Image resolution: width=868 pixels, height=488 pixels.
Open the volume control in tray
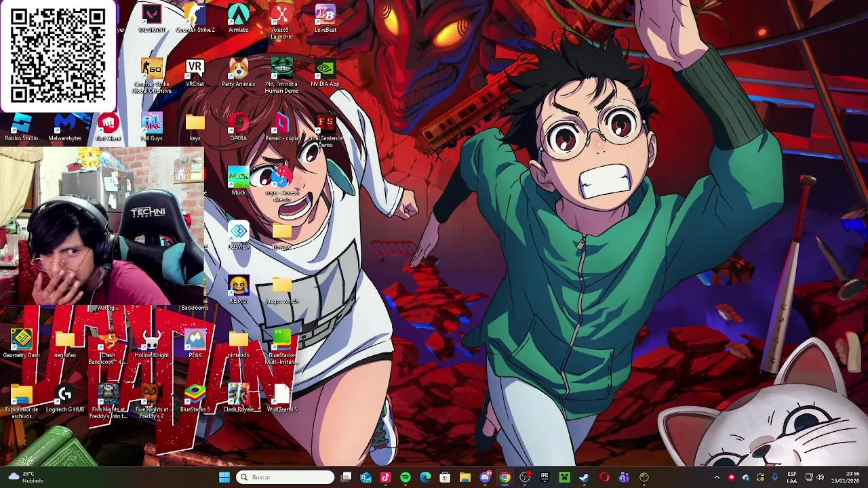point(820,477)
